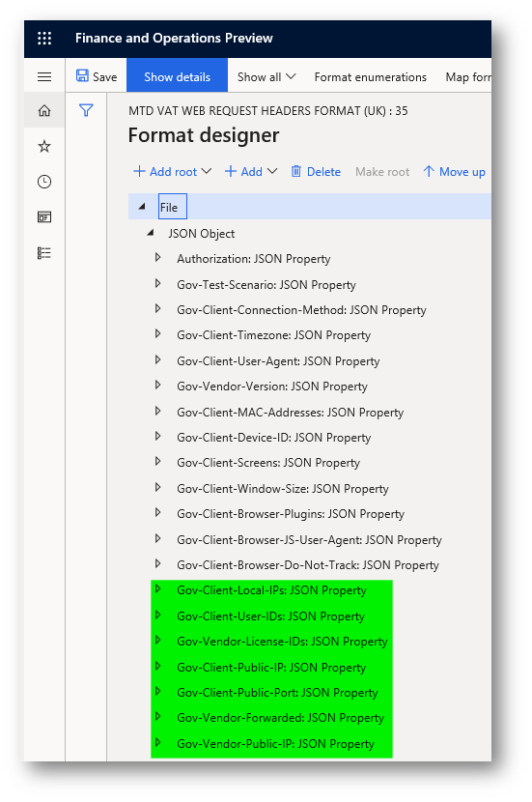Open the Show all dropdown
Image resolution: width=532 pixels, height=802 pixels.
[x=266, y=76]
